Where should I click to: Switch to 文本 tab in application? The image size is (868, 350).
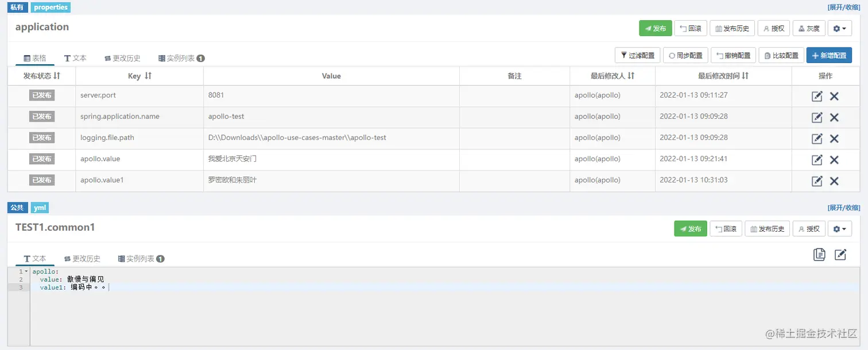[75, 58]
